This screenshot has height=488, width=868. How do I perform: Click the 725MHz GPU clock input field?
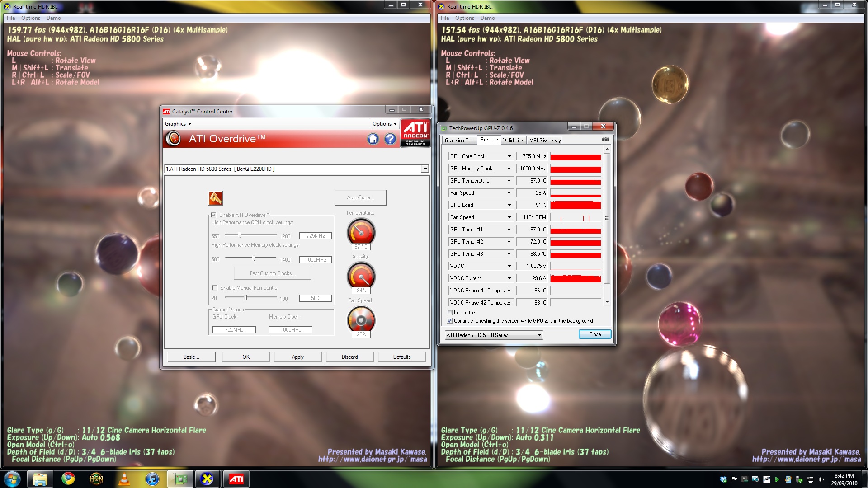(x=316, y=236)
